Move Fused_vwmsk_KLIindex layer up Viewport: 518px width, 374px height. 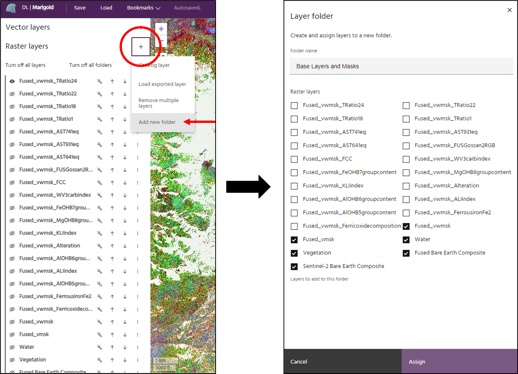(112, 233)
